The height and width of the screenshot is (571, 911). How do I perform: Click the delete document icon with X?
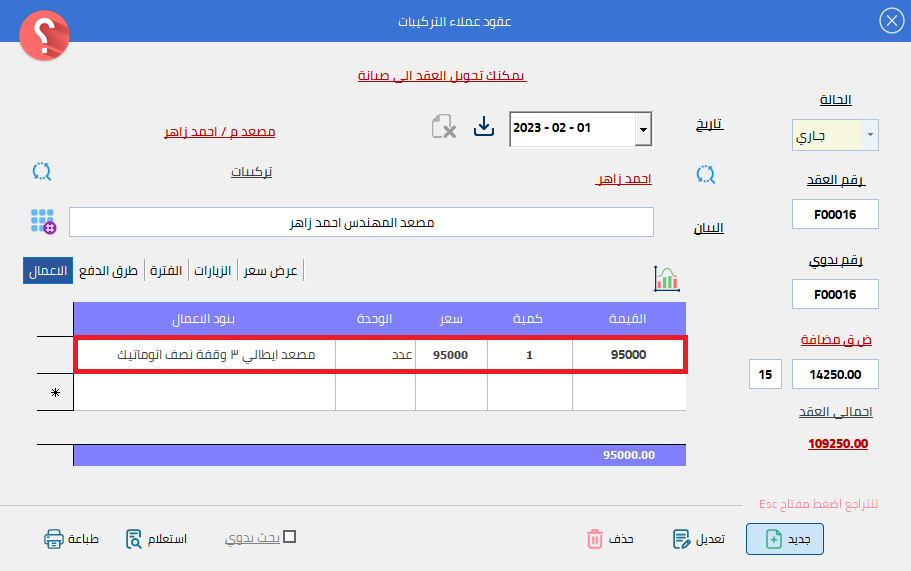pyautogui.click(x=444, y=127)
